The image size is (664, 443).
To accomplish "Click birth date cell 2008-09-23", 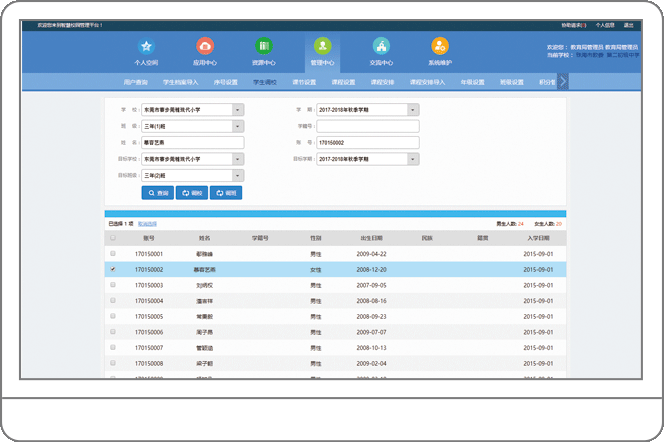I will (x=371, y=316).
